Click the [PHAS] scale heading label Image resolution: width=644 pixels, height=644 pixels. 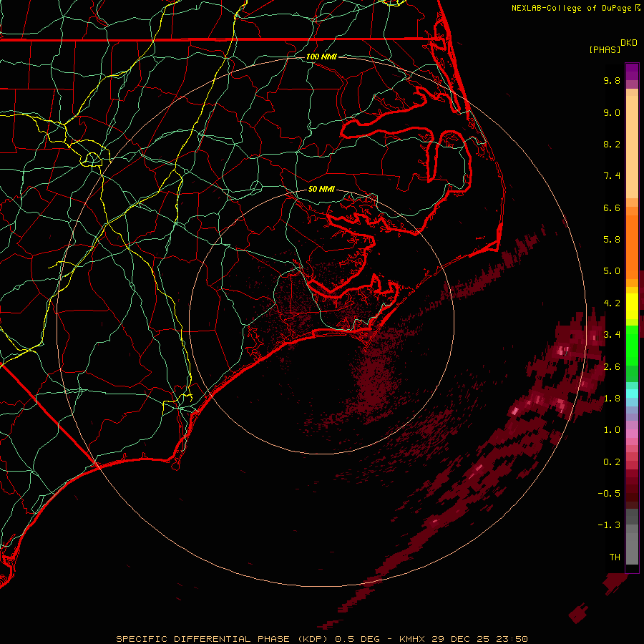[x=605, y=49]
